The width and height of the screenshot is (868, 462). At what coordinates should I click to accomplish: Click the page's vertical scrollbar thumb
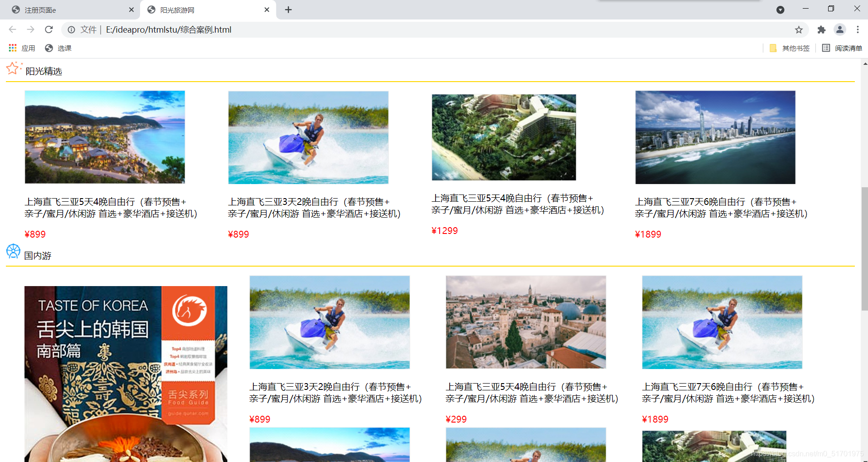pyautogui.click(x=864, y=248)
